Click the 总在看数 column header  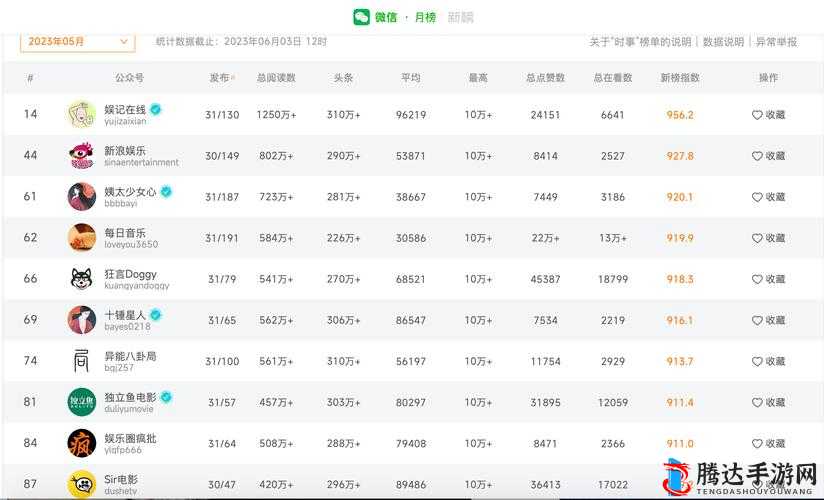[x=613, y=78]
